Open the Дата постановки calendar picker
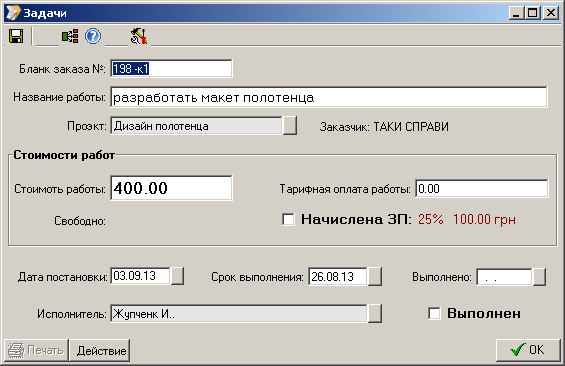The height and width of the screenshot is (366, 565). pos(177,276)
